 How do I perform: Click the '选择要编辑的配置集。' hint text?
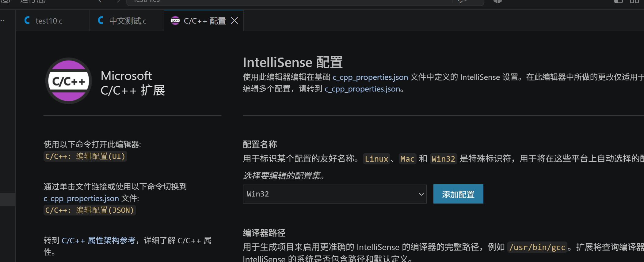[x=284, y=176]
